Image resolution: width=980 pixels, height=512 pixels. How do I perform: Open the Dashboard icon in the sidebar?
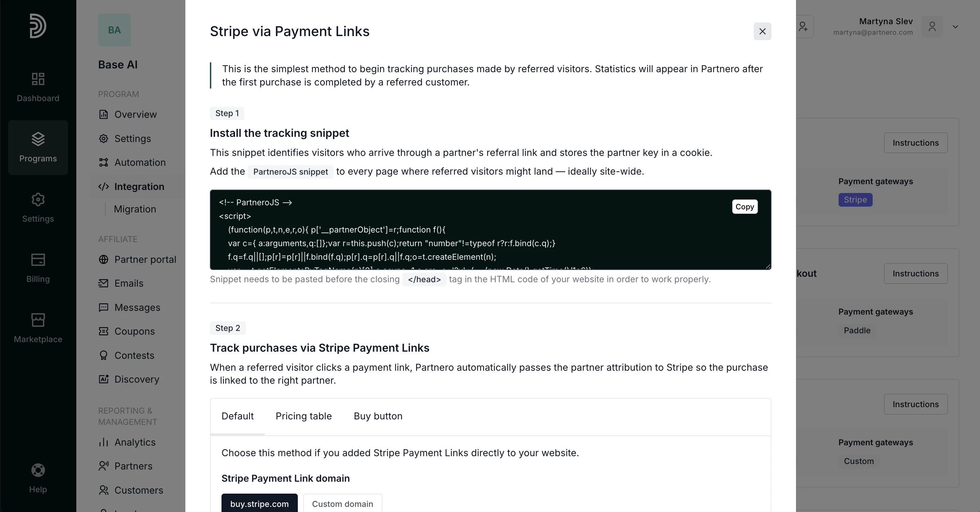coord(38,79)
